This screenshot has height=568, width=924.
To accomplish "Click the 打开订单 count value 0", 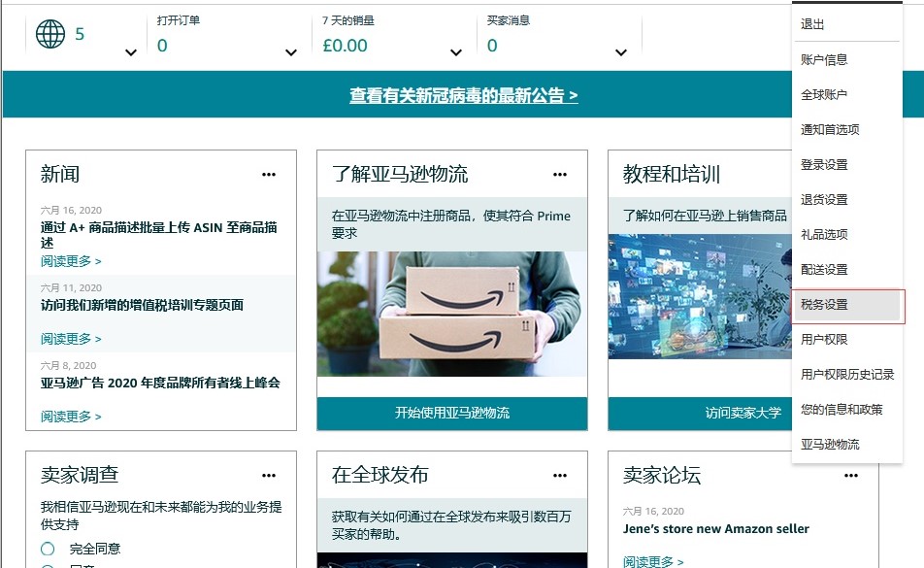I will pos(162,46).
